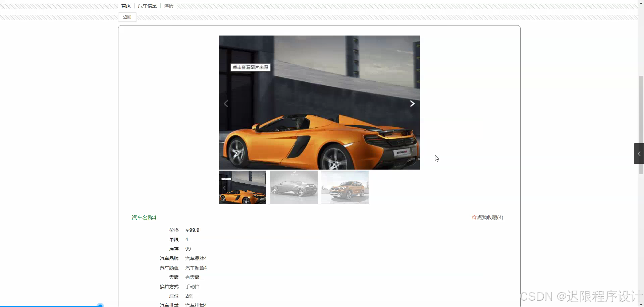Select the orange SUV thumbnail
The height and width of the screenshot is (307, 644).
click(344, 187)
